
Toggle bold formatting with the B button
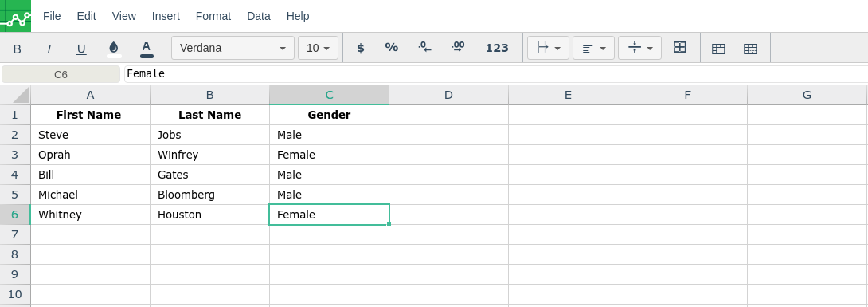(x=18, y=49)
